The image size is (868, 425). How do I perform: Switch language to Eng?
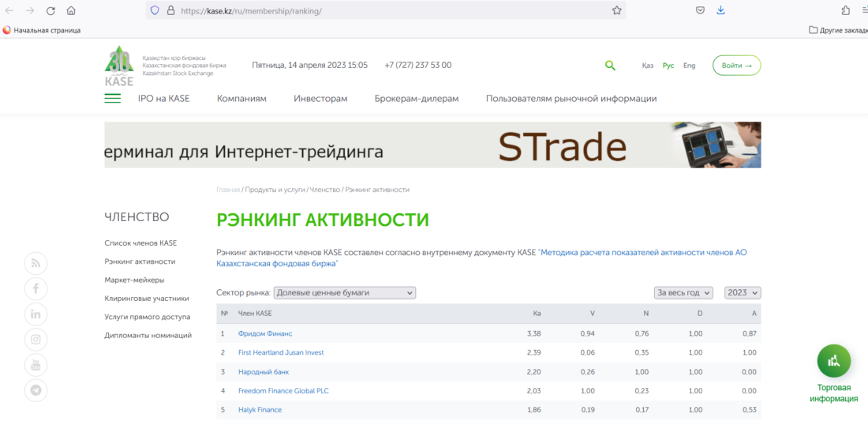tap(689, 66)
